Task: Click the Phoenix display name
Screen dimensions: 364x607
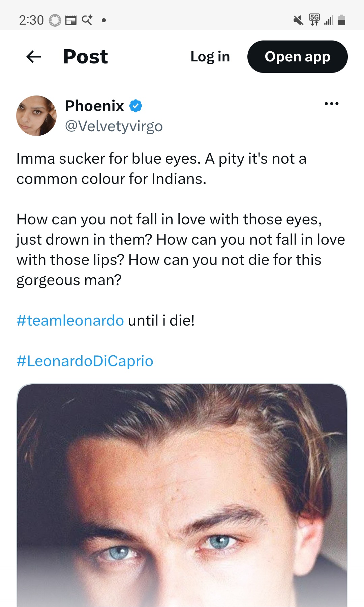Action: click(94, 106)
